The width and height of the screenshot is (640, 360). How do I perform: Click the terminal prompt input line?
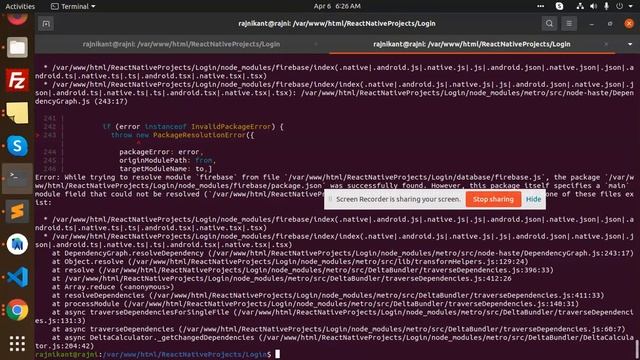point(158,354)
